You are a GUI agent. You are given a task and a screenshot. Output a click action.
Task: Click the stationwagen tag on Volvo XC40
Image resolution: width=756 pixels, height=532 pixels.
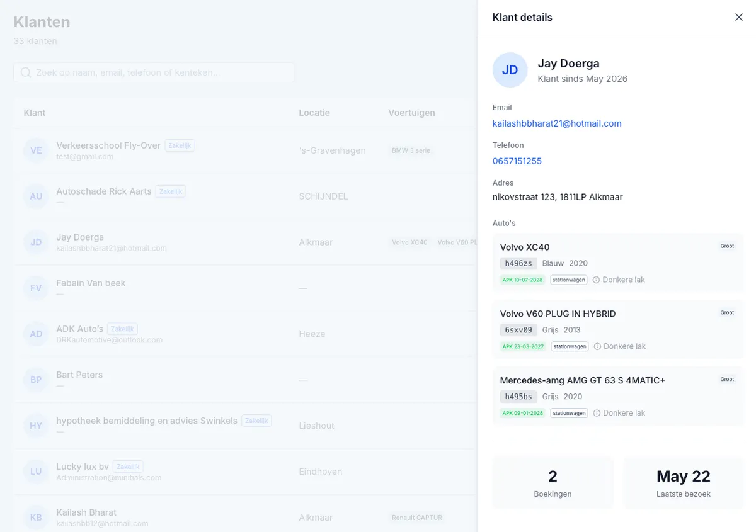(x=569, y=280)
